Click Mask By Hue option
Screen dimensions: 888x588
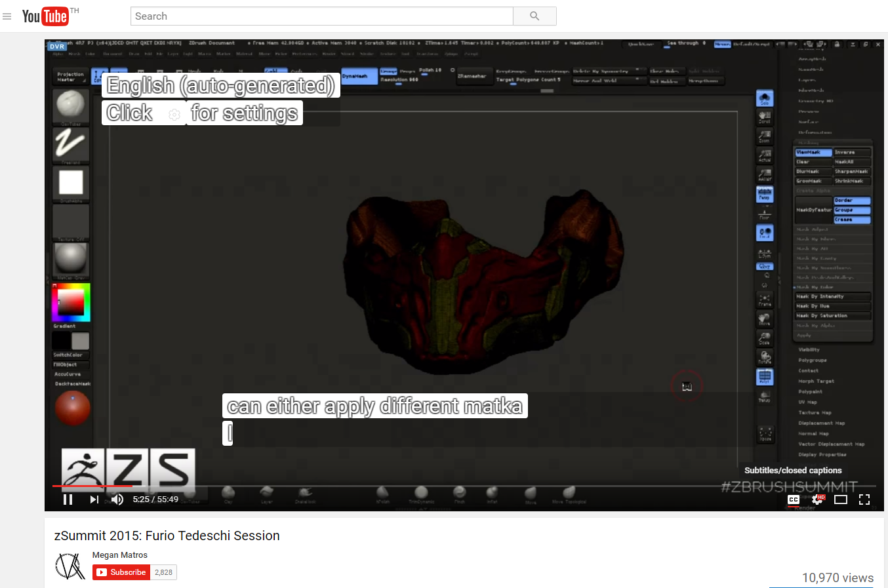(833, 306)
